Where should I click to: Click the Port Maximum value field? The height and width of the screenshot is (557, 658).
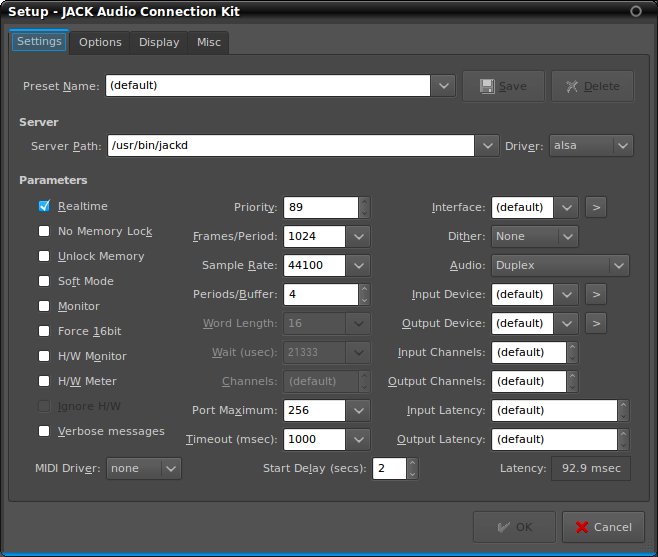coord(315,410)
